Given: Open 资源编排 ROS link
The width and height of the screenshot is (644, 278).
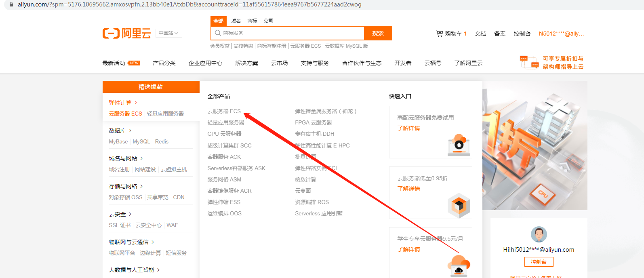Looking at the screenshot, I should (x=312, y=202).
